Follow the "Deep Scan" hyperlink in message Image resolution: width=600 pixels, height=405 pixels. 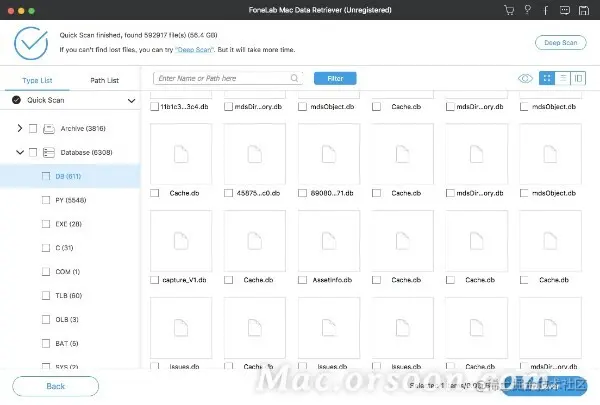click(x=194, y=50)
